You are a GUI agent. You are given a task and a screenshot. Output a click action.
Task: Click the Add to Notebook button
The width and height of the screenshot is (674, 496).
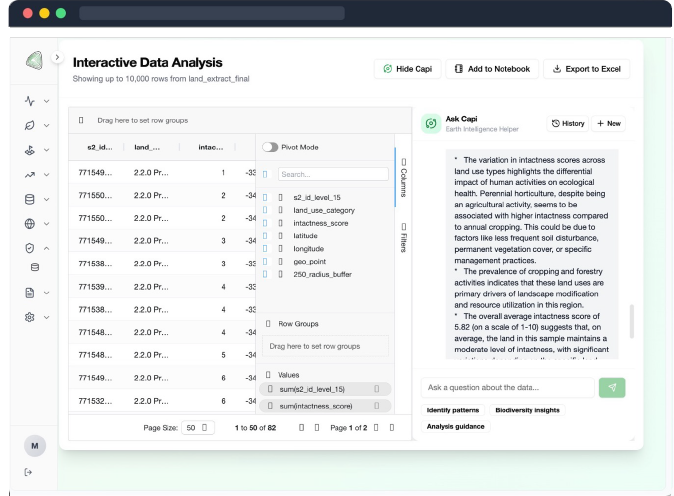click(490, 69)
